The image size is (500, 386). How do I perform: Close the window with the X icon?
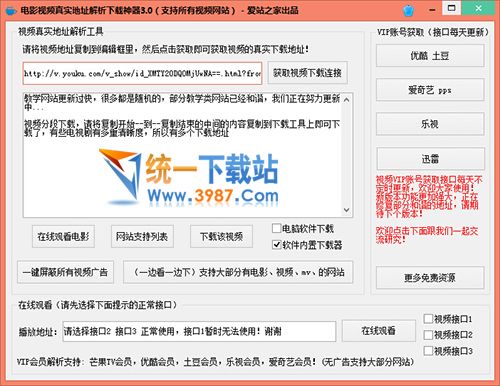pyautogui.click(x=478, y=8)
